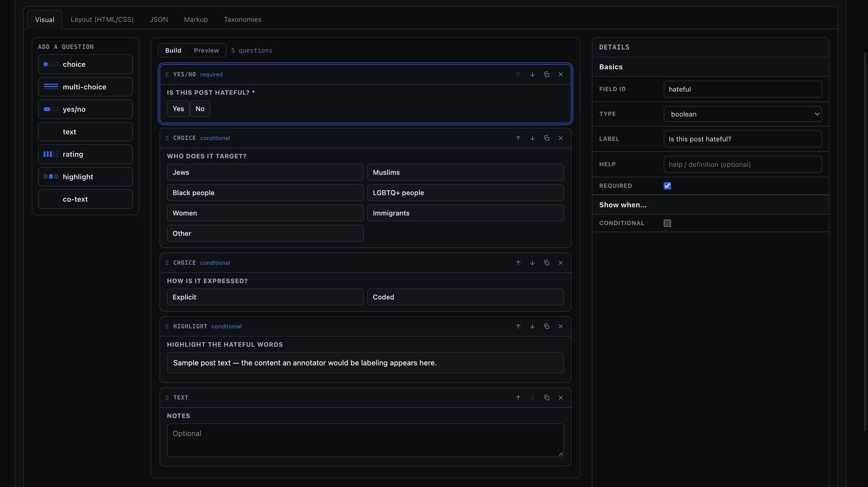868x487 pixels.
Task: Remove the 'Who does it target?' question
Action: (x=560, y=138)
